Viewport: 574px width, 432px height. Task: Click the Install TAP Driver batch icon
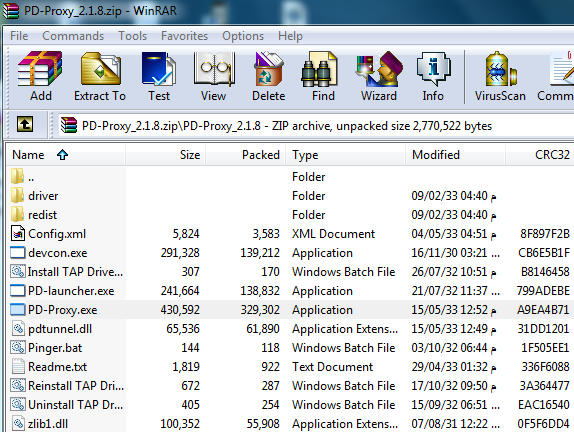pos(18,271)
